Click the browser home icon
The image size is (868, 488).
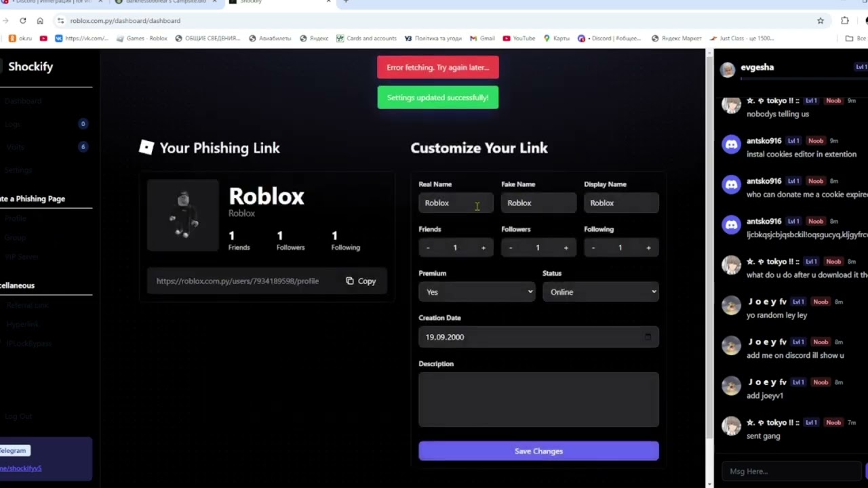click(40, 21)
